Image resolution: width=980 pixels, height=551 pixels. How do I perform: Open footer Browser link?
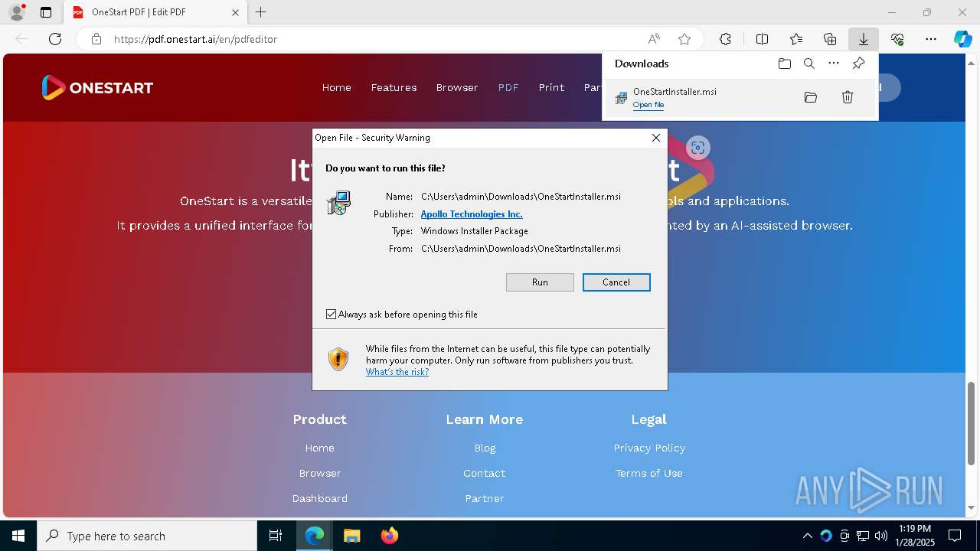point(320,473)
